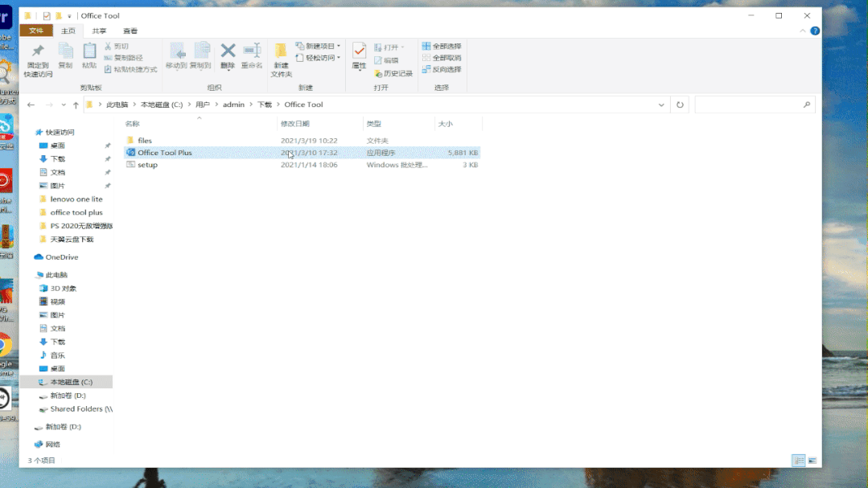Select the Music folder in sidebar
The width and height of the screenshot is (868, 488).
(x=58, y=355)
